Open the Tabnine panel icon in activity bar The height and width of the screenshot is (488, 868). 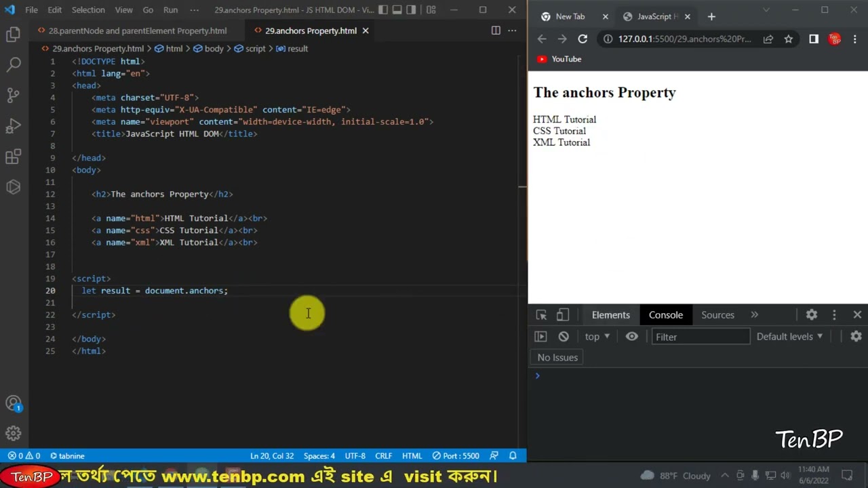click(13, 188)
